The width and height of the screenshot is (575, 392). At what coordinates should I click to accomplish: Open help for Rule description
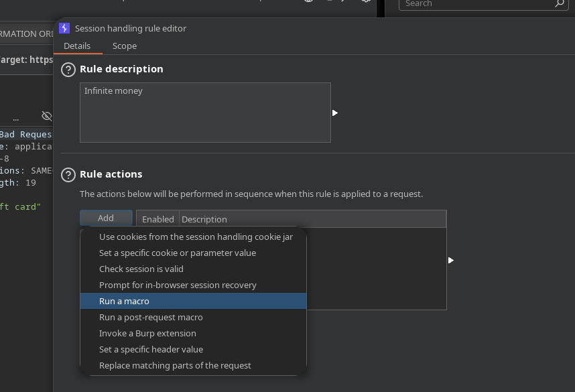click(x=68, y=69)
